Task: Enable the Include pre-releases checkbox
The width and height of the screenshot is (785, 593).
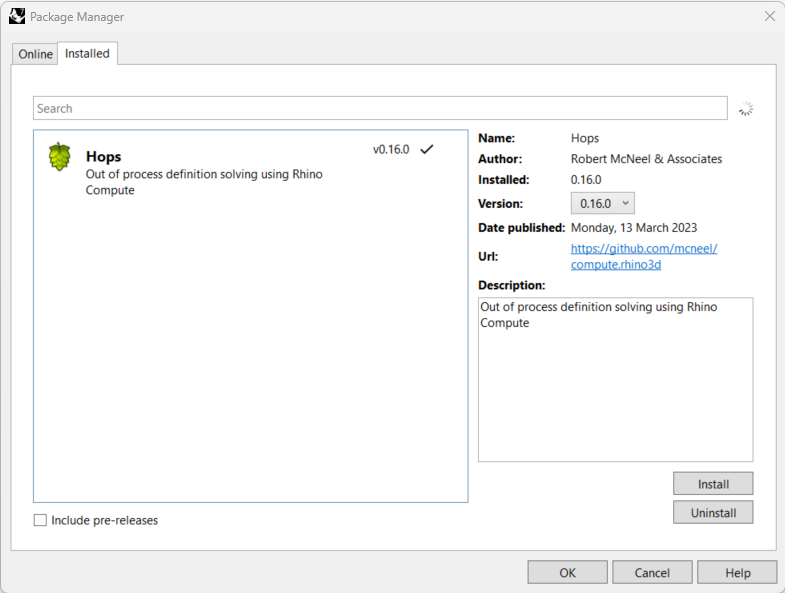Action: 41,520
